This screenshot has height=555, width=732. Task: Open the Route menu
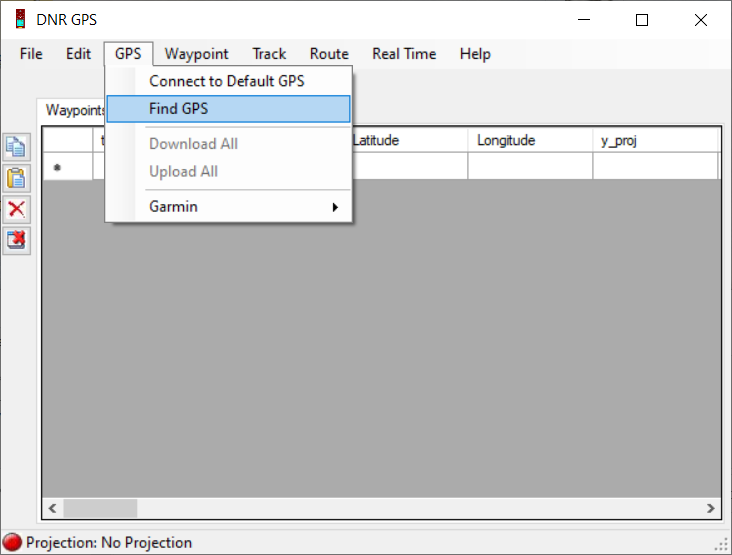(x=329, y=54)
